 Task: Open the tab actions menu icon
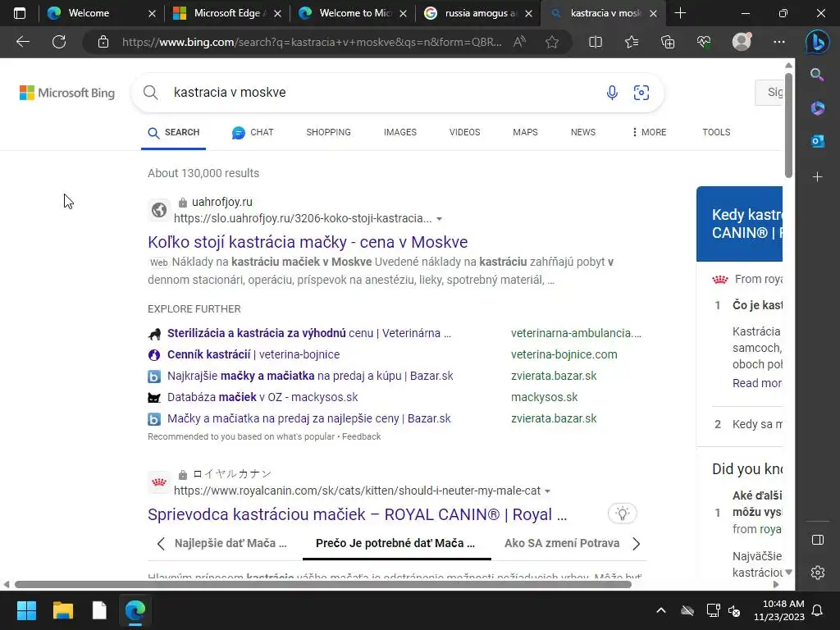coord(20,13)
